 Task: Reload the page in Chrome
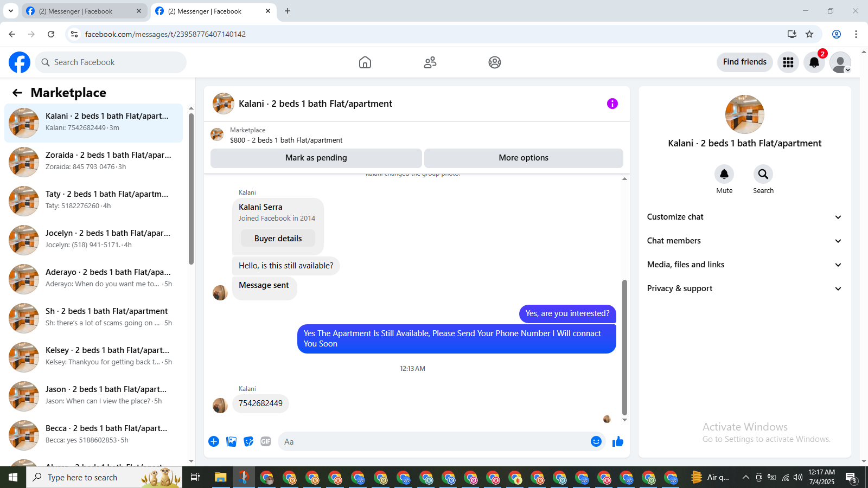point(51,34)
